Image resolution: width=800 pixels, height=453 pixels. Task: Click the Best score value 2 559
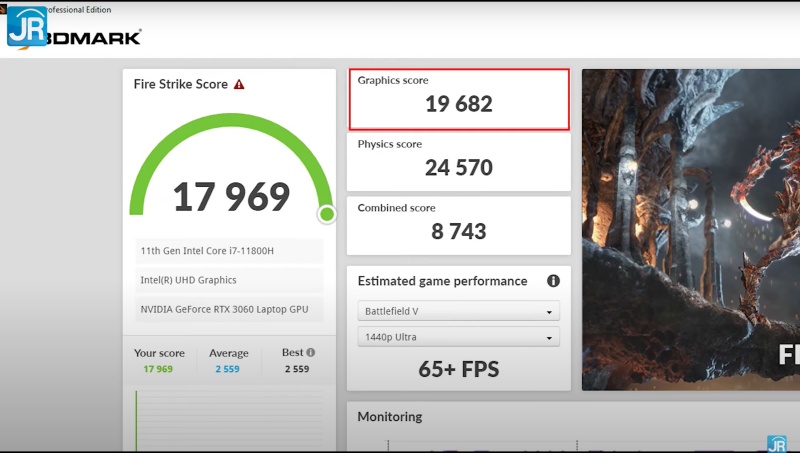click(x=297, y=369)
